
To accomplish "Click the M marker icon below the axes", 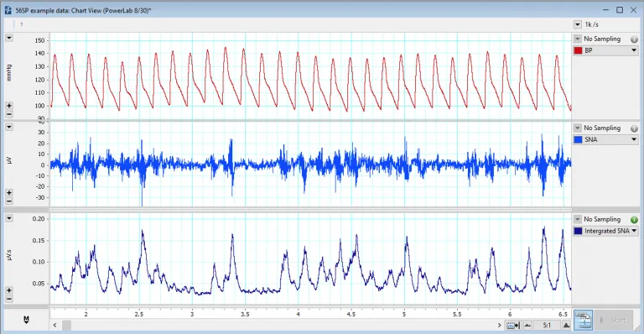I will tap(26, 320).
